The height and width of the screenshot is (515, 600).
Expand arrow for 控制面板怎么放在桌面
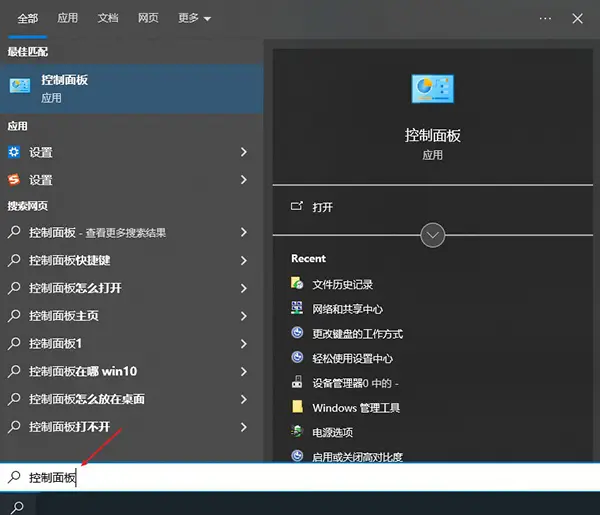click(x=244, y=399)
